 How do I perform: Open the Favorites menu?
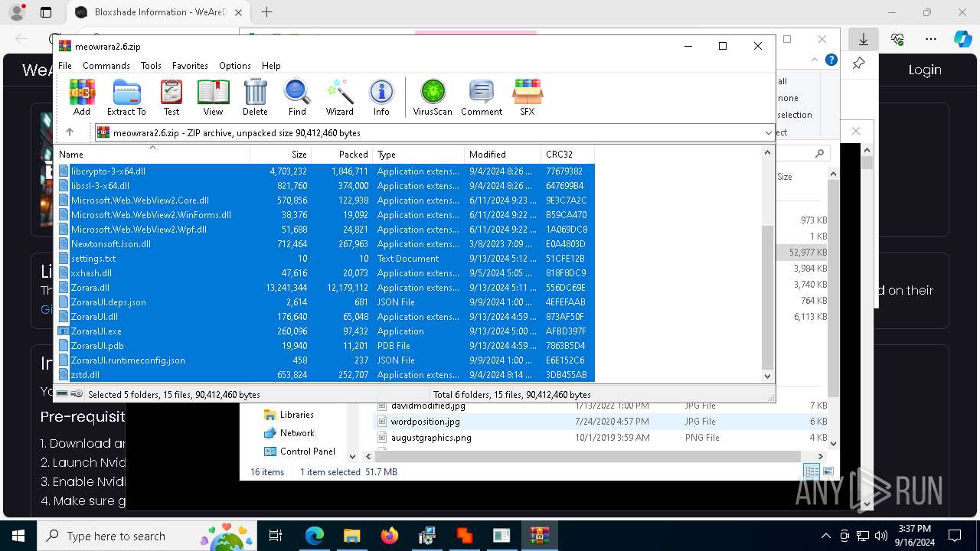tap(190, 66)
